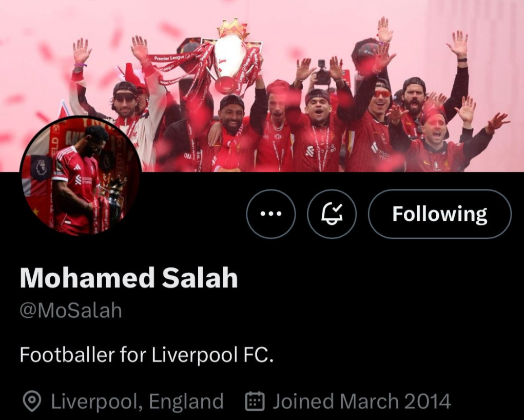The image size is (524, 420).
Task: Click the Following button to unfollow
Action: (440, 214)
